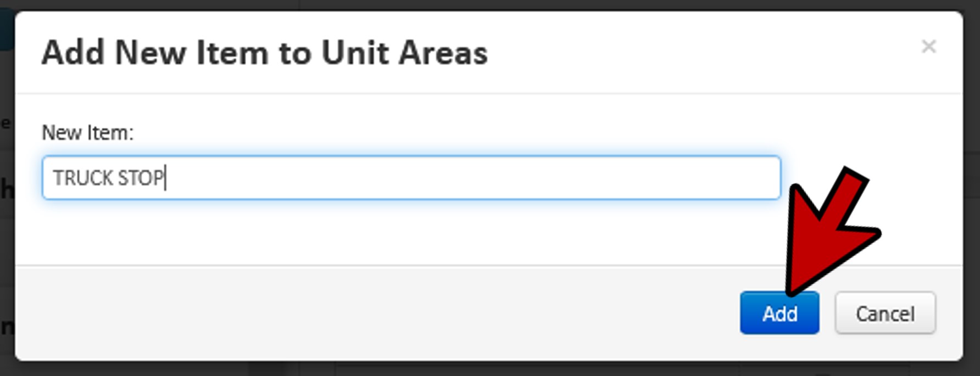Close the dialog with the X icon
The height and width of the screenshot is (376, 980).
point(928,47)
